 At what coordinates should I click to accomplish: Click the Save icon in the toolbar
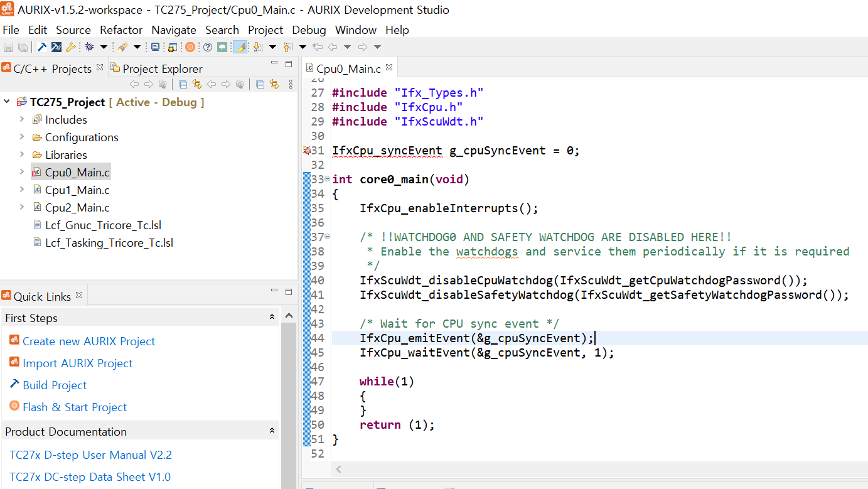pyautogui.click(x=8, y=47)
